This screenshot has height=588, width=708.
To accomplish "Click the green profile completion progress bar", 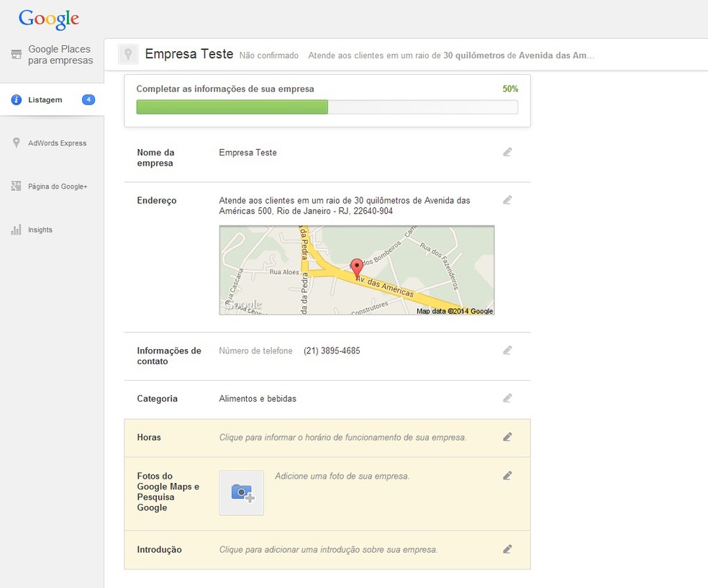I will click(232, 107).
